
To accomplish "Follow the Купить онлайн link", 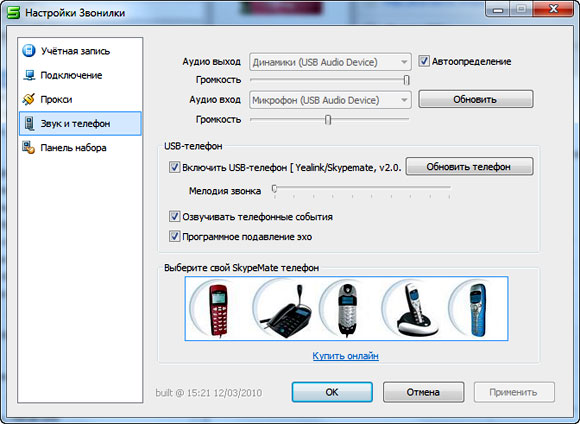I will (x=345, y=356).
